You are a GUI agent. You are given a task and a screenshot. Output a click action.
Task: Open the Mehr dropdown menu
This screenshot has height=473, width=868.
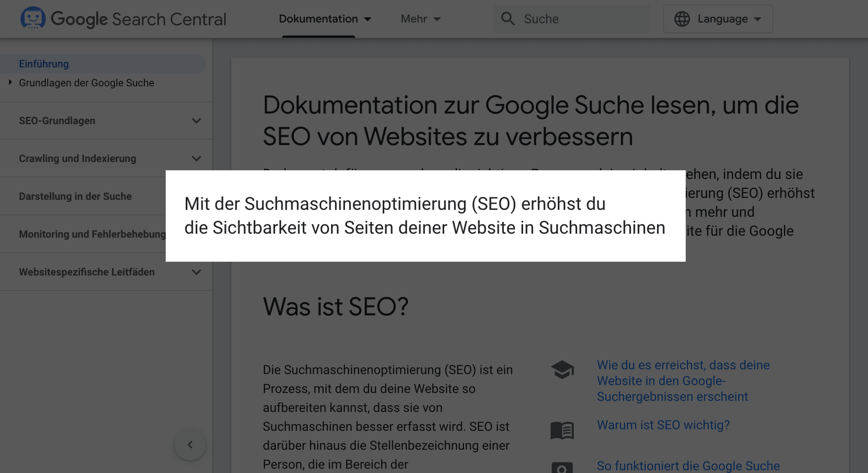421,19
